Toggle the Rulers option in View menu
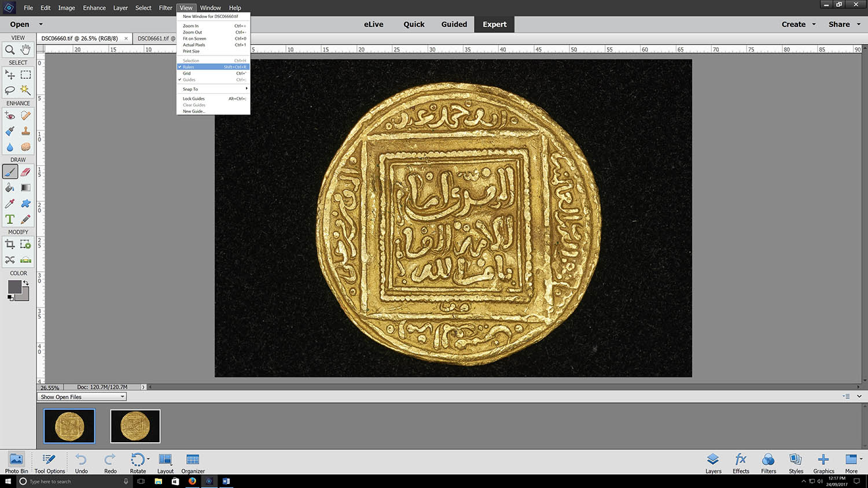Viewport: 868px width, 488px height. tap(214, 67)
